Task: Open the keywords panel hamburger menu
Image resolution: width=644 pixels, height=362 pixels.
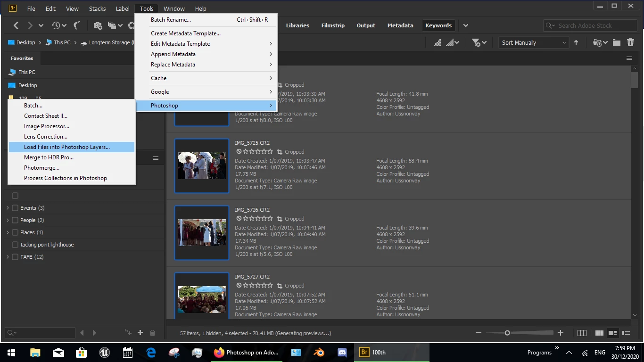Action: click(x=155, y=158)
